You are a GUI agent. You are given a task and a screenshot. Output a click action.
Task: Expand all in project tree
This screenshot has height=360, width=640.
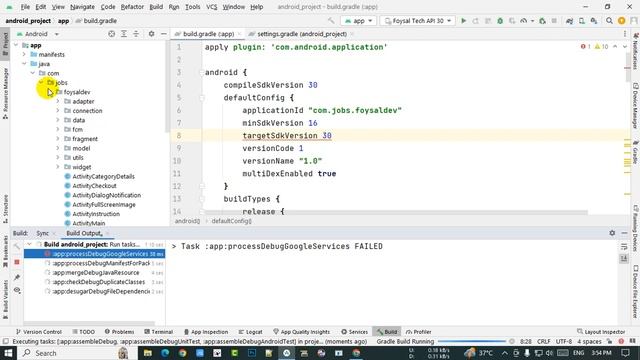tap(124, 34)
